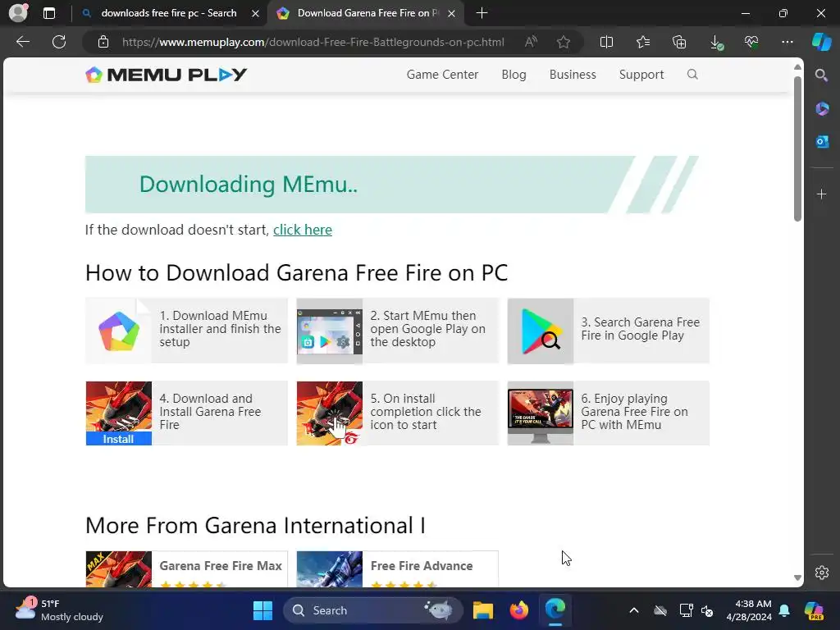Click step 4 Download and Install card
The width and height of the screenshot is (840, 630).
[x=186, y=413]
